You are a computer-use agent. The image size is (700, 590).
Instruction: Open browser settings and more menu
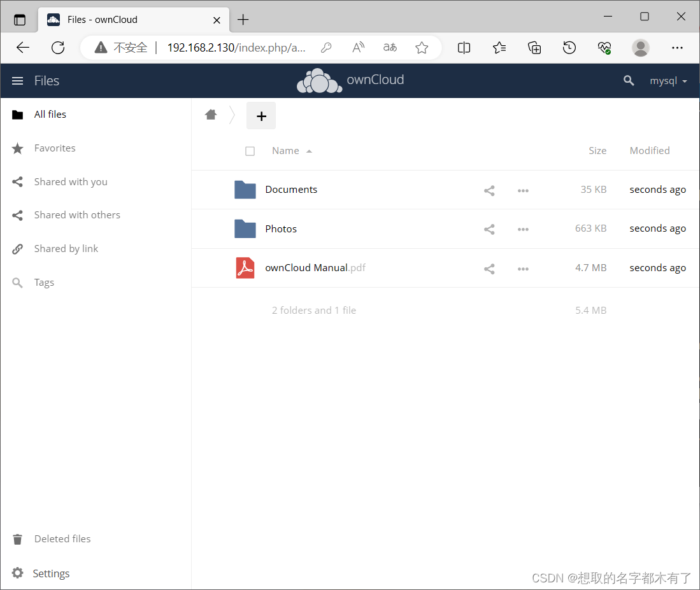[x=677, y=48]
